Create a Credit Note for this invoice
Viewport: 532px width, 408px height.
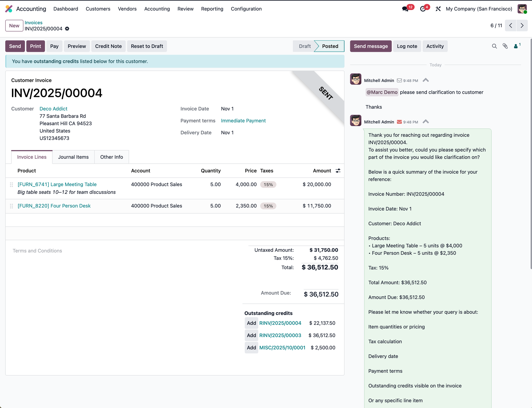(x=108, y=46)
